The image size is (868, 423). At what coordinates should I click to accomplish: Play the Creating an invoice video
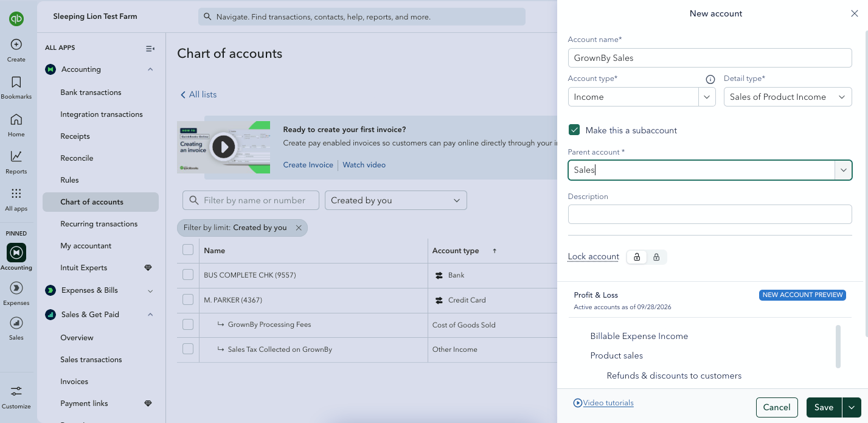tap(224, 147)
